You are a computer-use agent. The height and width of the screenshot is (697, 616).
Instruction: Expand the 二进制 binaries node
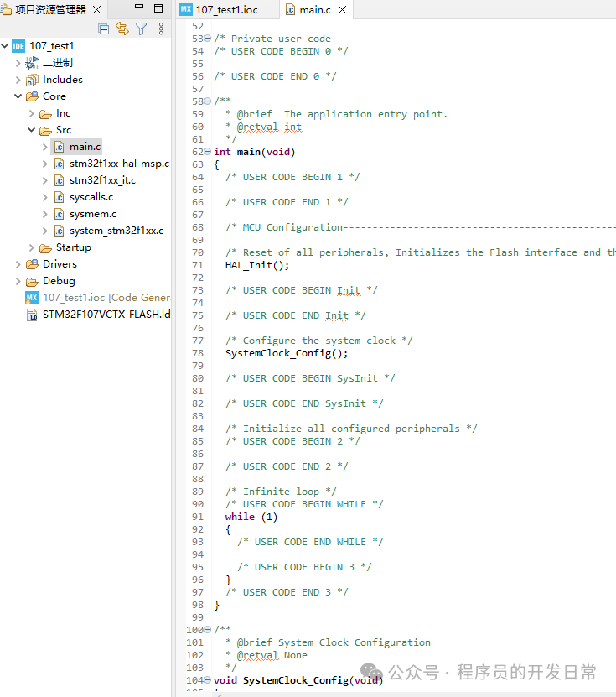18,63
